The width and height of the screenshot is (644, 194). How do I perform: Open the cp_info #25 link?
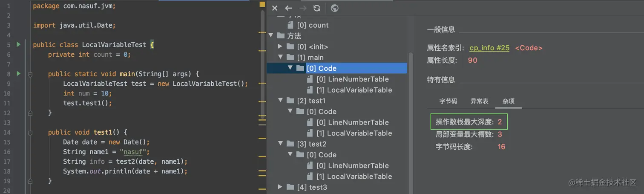[489, 48]
